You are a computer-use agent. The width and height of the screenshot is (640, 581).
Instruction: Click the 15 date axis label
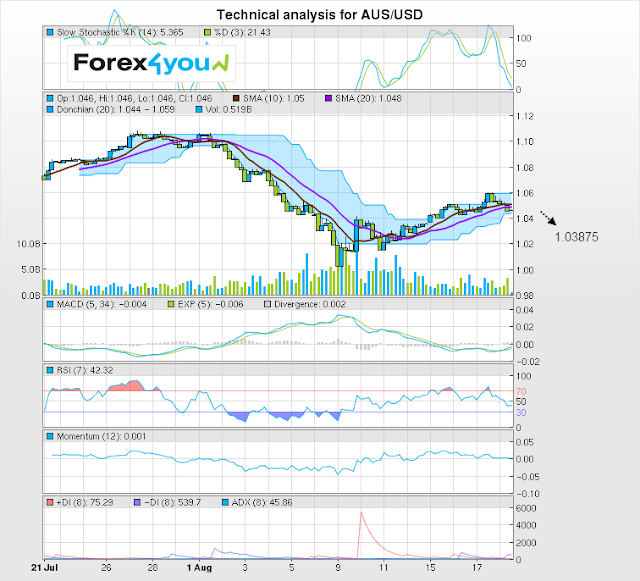click(x=430, y=568)
